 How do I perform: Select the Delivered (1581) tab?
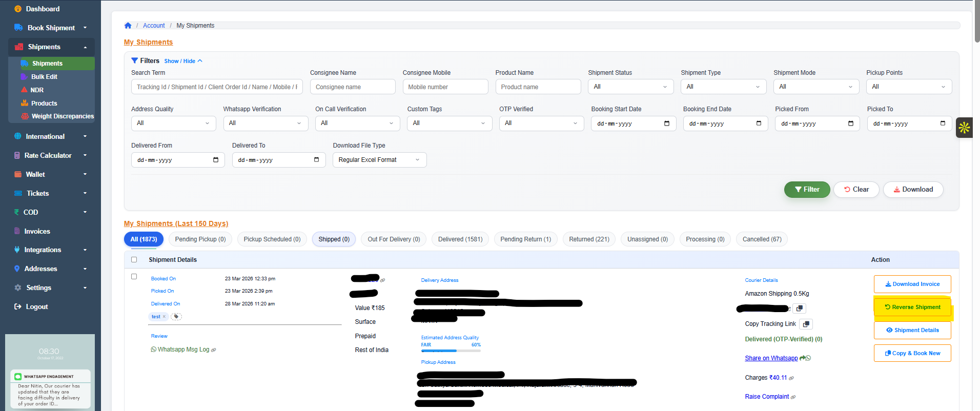click(460, 239)
